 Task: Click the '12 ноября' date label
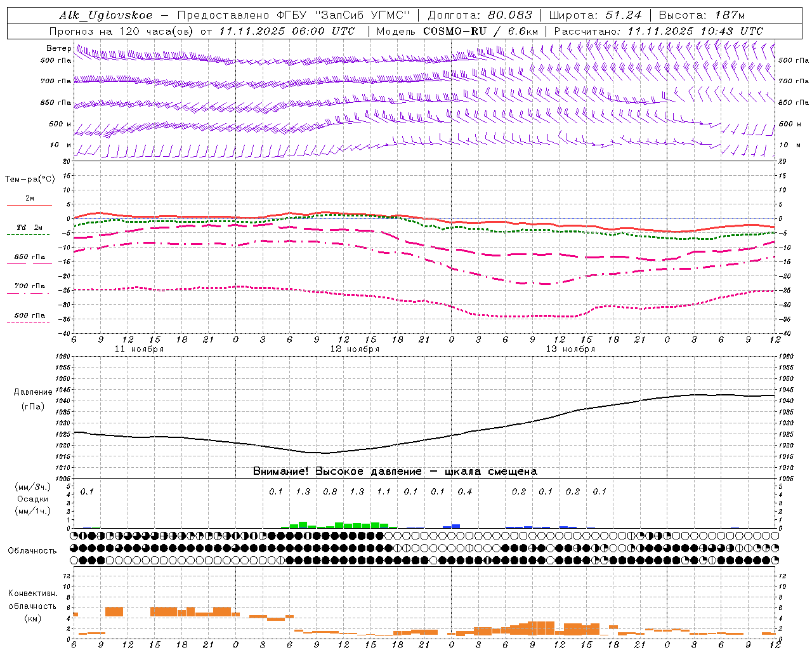coord(355,349)
